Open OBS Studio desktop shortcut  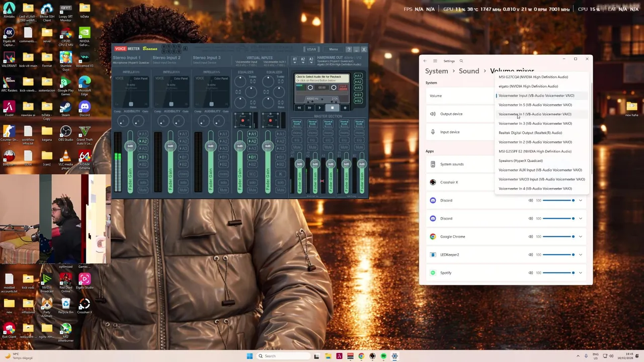click(65, 134)
